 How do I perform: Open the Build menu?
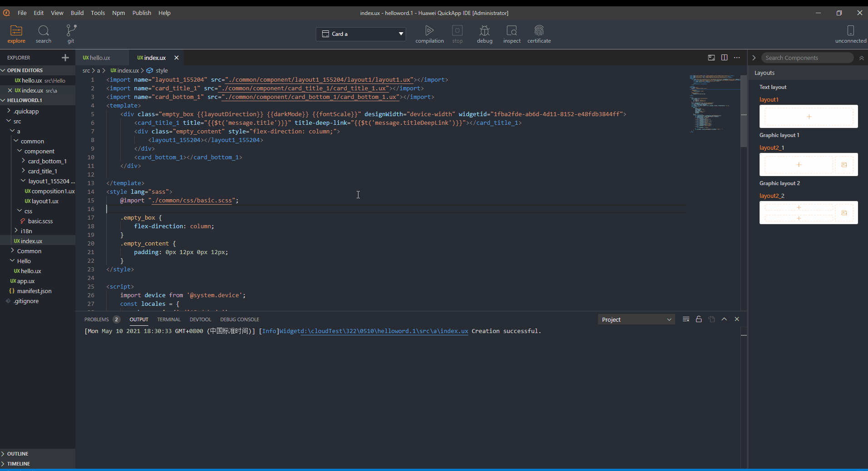tap(77, 13)
